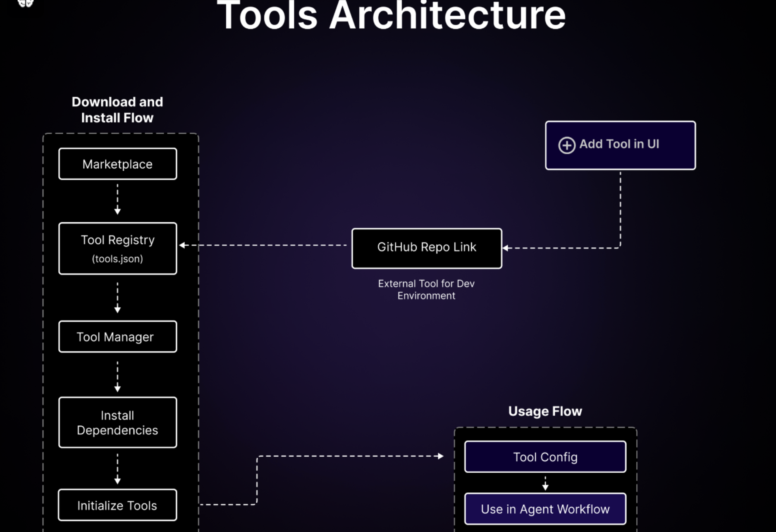Click the Add Tool in UI button
Viewport: 776px width, 532px height.
(621, 145)
